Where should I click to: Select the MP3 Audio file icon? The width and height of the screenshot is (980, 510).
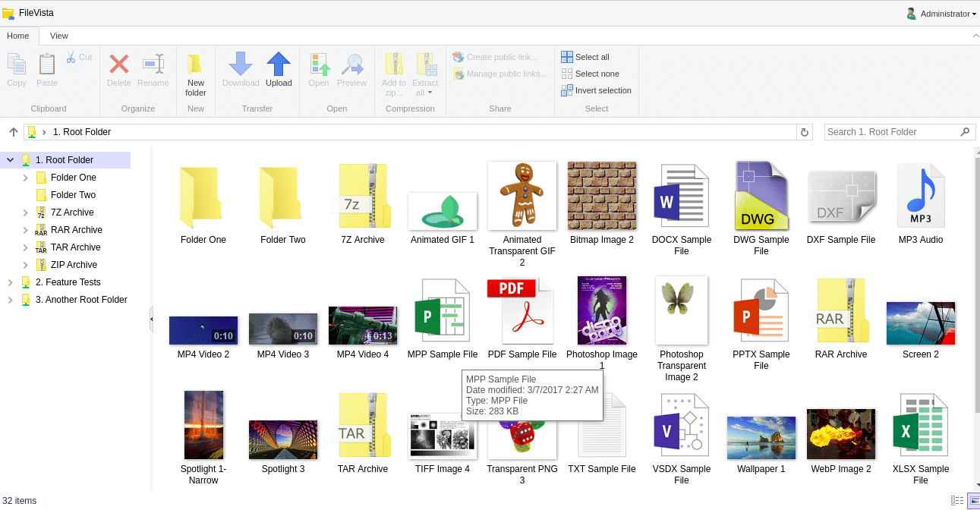click(921, 196)
